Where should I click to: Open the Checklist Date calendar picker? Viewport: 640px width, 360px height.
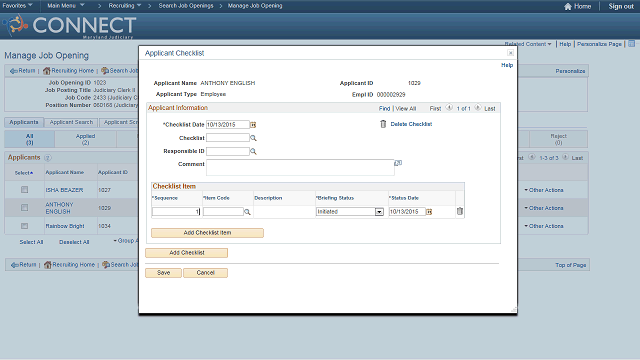(x=253, y=125)
